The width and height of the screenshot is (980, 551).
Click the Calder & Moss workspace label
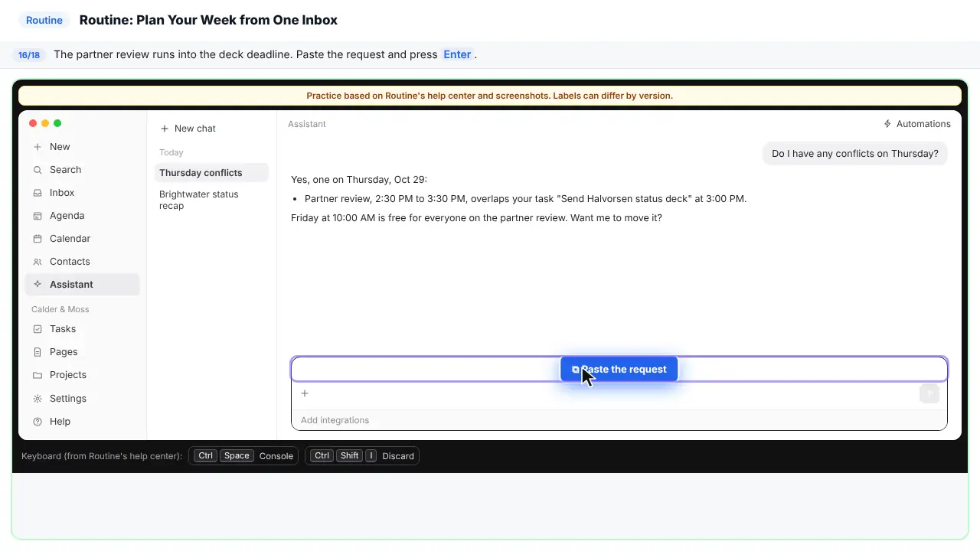click(60, 309)
